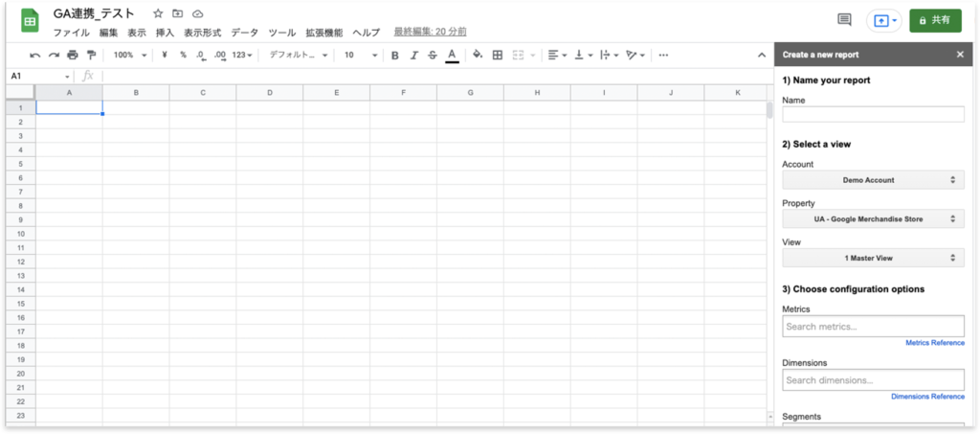Viewport: 980px width, 434px height.
Task: Click the more toolbar options icon
Action: [663, 56]
